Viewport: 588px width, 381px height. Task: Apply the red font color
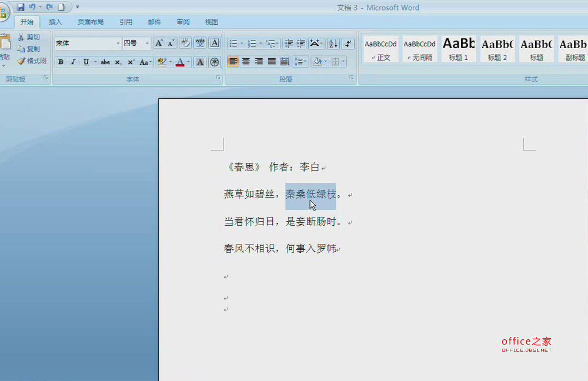[x=180, y=62]
